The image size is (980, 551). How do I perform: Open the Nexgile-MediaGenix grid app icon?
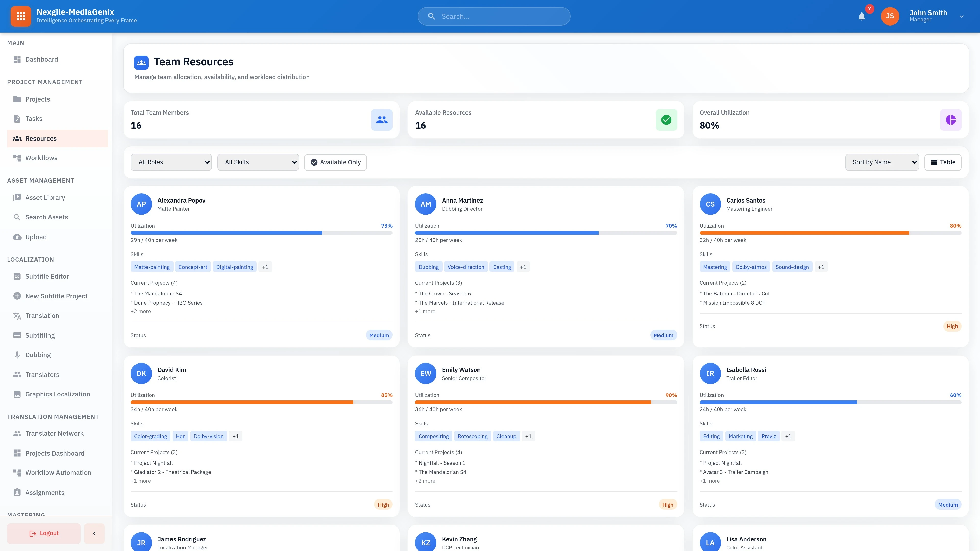click(x=21, y=16)
